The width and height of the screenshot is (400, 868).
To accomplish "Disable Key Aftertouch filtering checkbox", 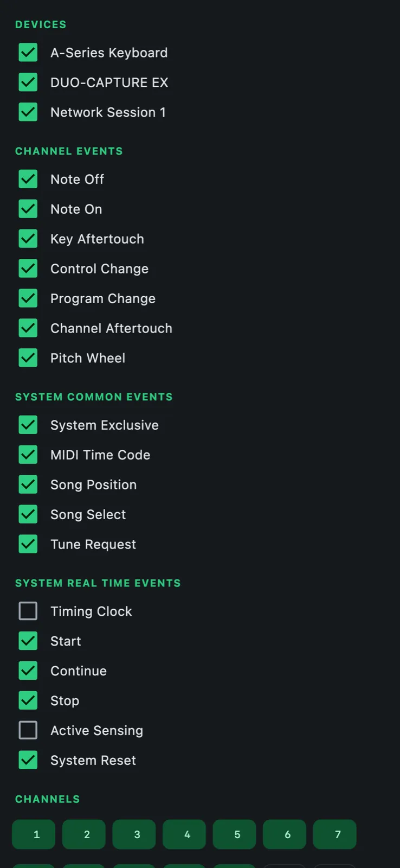I will 28,239.
